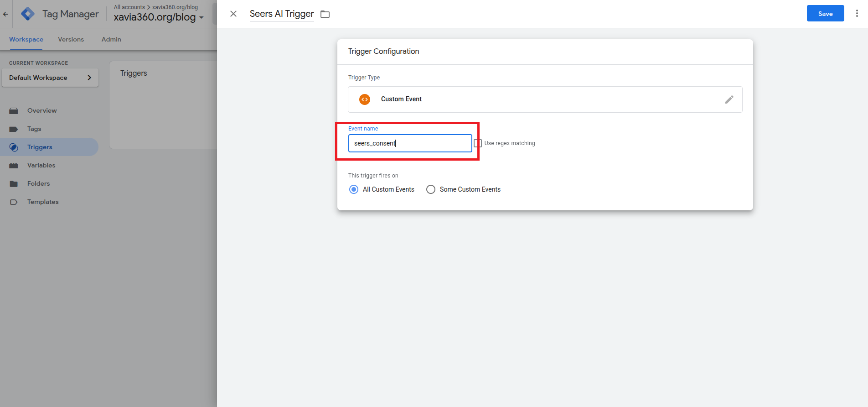Open Tags from the sidebar
This screenshot has width=868, height=407.
pyautogui.click(x=34, y=129)
